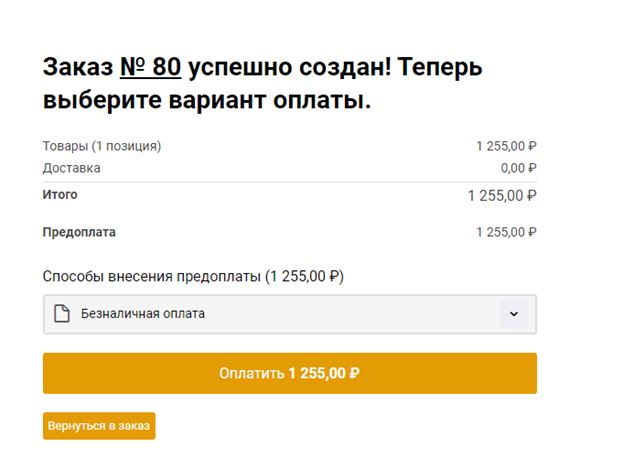Select the Доставка row label

coord(72,168)
